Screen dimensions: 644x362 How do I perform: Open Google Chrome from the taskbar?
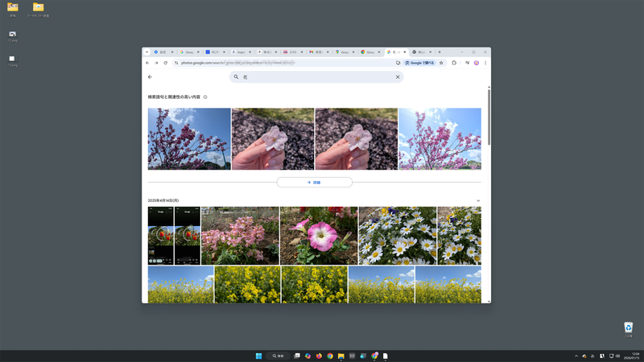330,356
